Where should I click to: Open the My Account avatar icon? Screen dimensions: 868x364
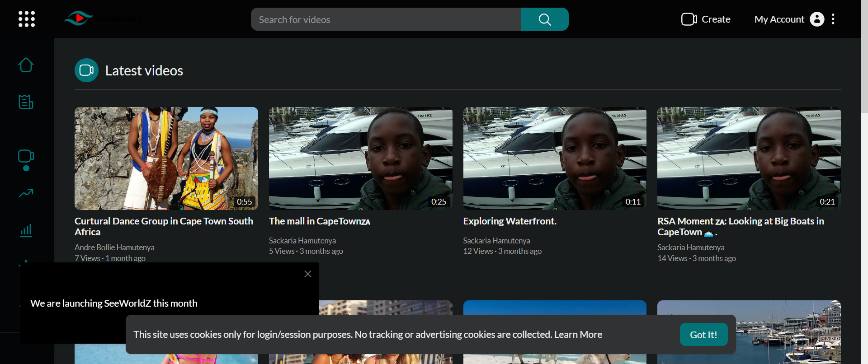[817, 19]
